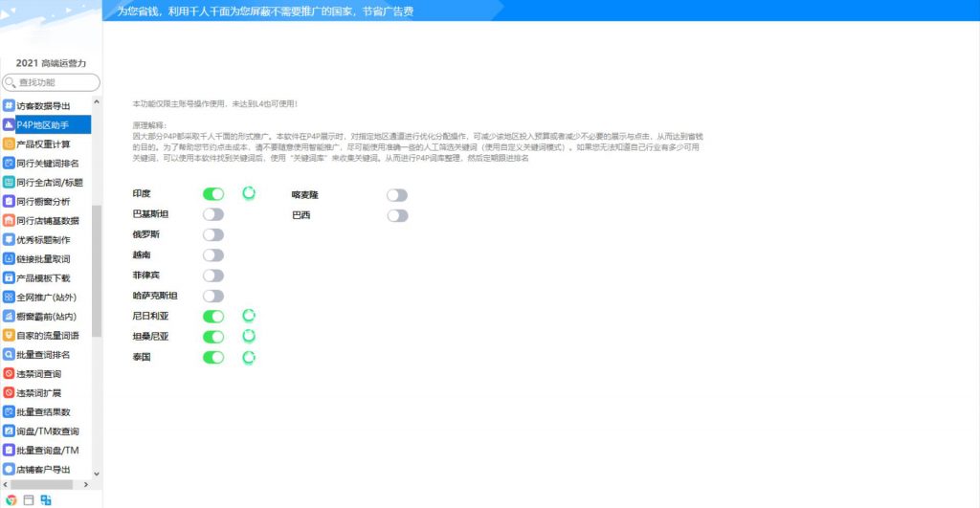Disable the 尼日利亚 toggle
Image resolution: width=980 pixels, height=508 pixels.
(x=213, y=316)
